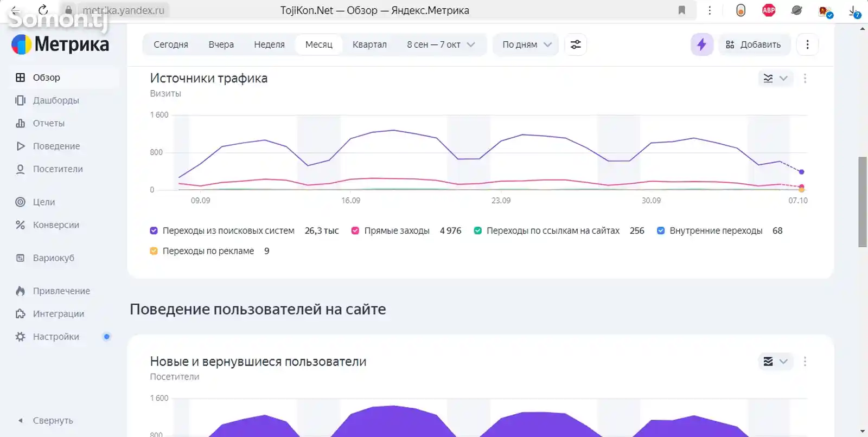The image size is (868, 437).
Task: Open chart type dropdown for Новые и вернувшиеся пользователи
Action: [776, 361]
